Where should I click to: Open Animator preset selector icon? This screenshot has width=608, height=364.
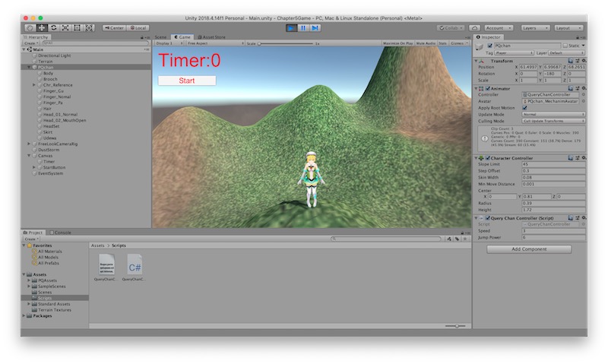[x=577, y=88]
